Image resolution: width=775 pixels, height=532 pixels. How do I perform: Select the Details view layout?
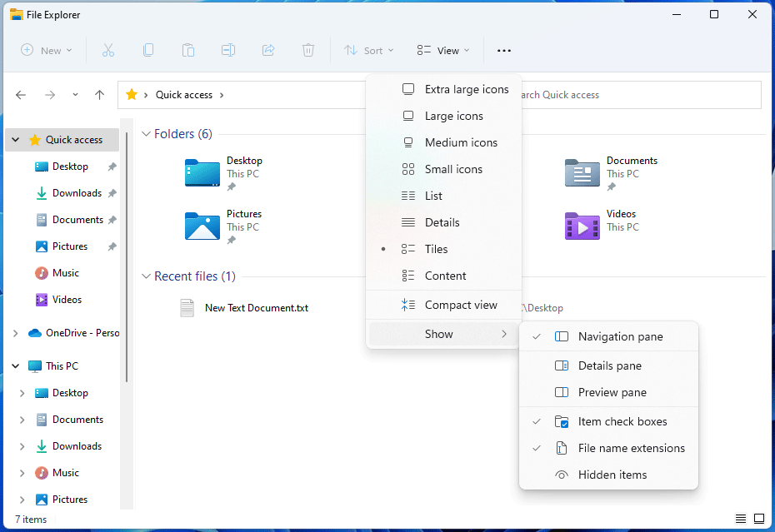pos(444,222)
